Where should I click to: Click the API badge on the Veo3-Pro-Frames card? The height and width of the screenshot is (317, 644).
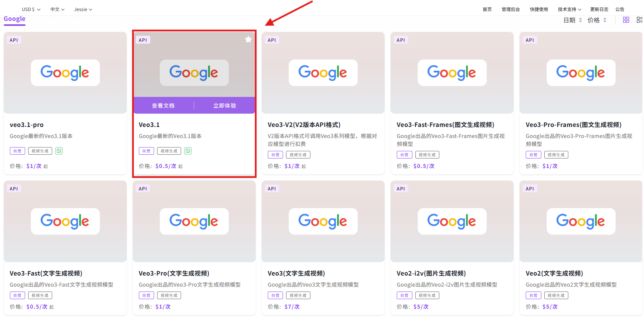[530, 40]
